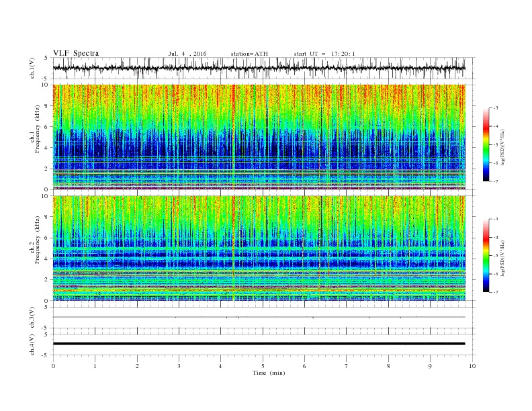The width and height of the screenshot is (532, 411).
Task: Select the ch.1 "Frequency (kHz)" axis label
Action: pos(38,129)
